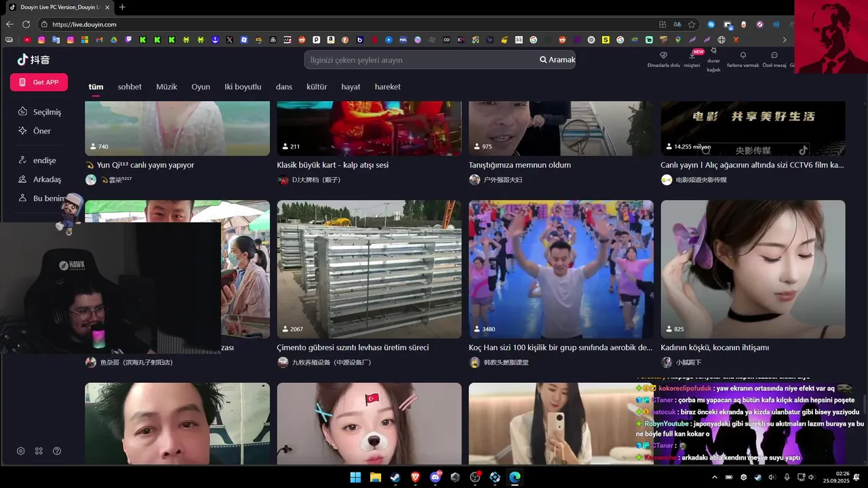This screenshot has height=488, width=868.
Task: Open the X (Twitter) bookmark in bookmarks bar
Action: click(229, 40)
